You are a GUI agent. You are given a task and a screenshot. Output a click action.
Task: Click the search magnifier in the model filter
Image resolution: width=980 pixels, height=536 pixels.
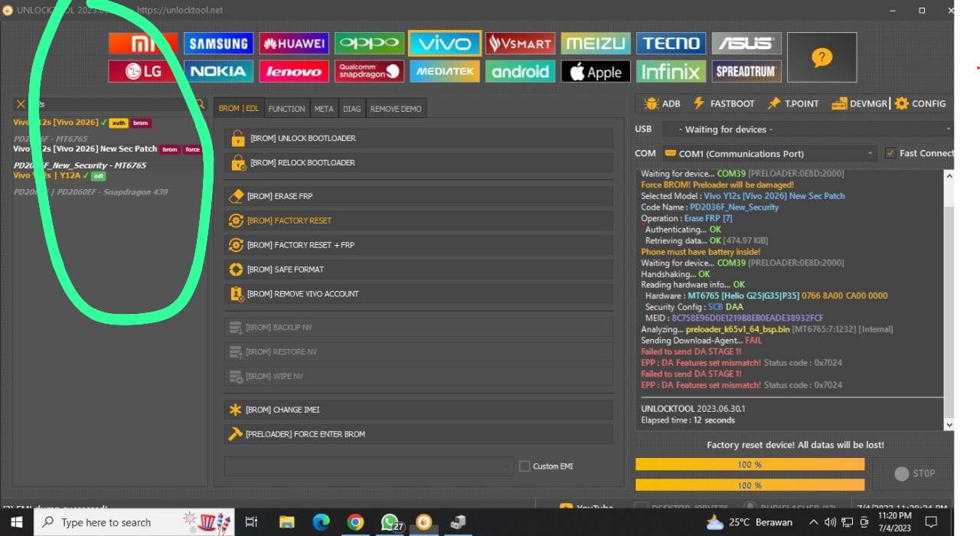click(200, 104)
